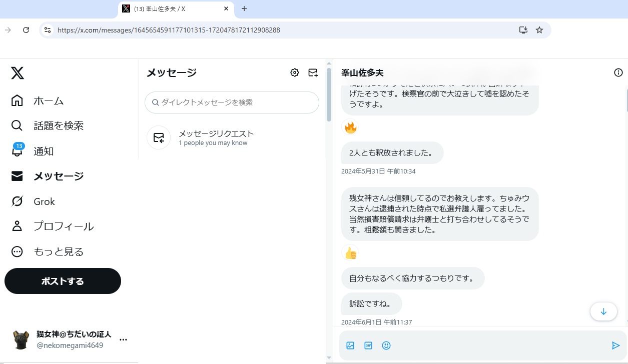Viewport: 628px width, 364px height.
Task: Open message settings gear icon
Action: pyautogui.click(x=295, y=73)
